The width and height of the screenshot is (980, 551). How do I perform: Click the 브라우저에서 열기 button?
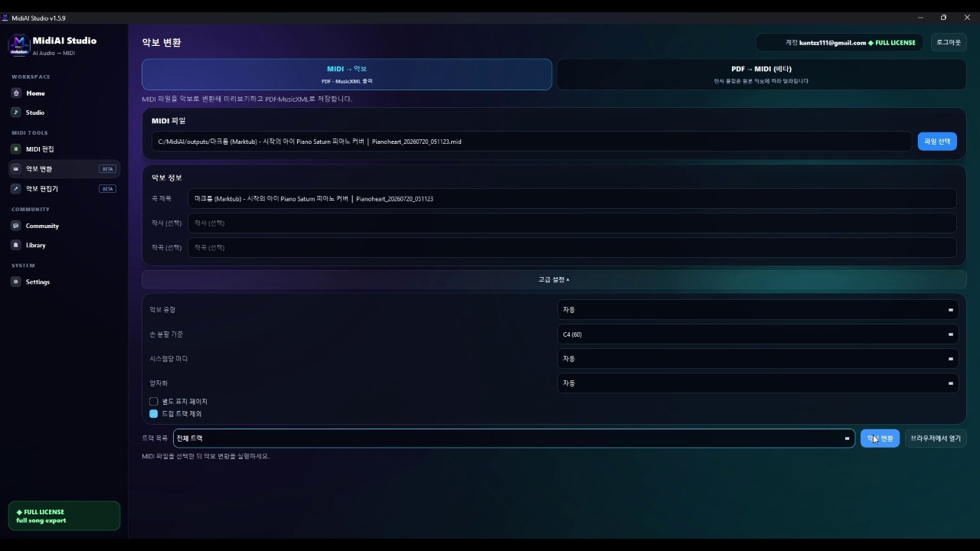936,439
